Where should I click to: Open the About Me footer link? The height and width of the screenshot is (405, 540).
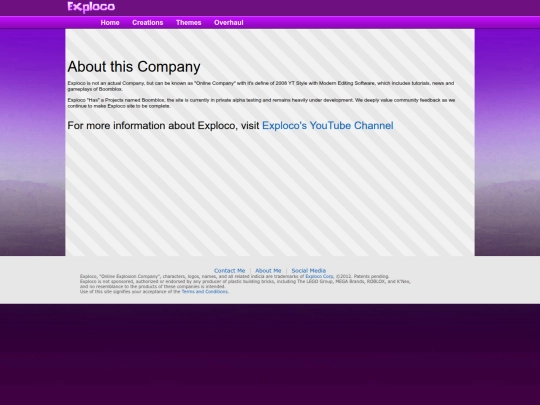coord(268,271)
